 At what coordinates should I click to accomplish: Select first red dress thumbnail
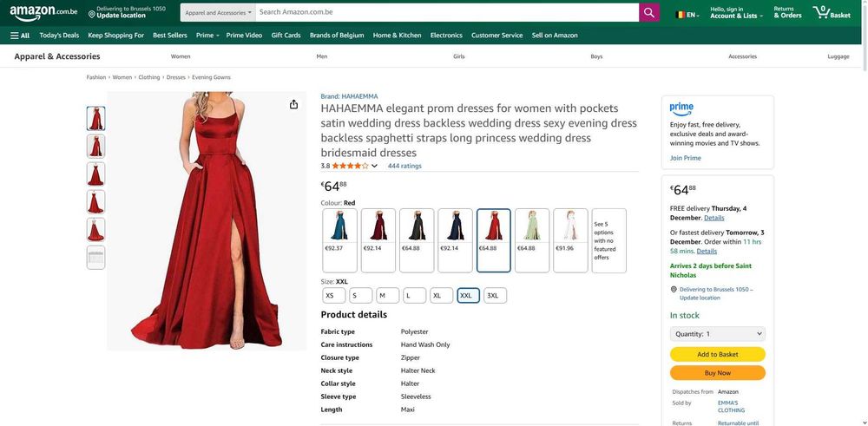point(95,118)
